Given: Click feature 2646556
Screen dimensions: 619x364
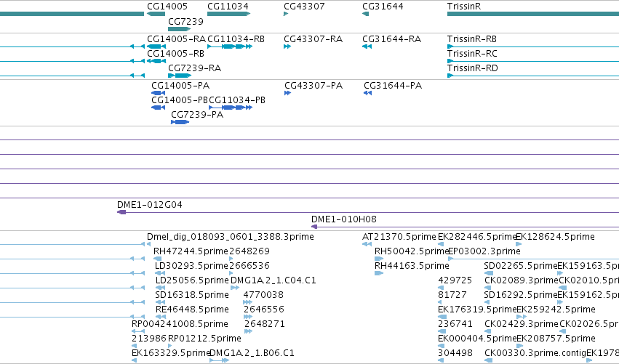Looking at the screenshot, I should pyautogui.click(x=264, y=310).
